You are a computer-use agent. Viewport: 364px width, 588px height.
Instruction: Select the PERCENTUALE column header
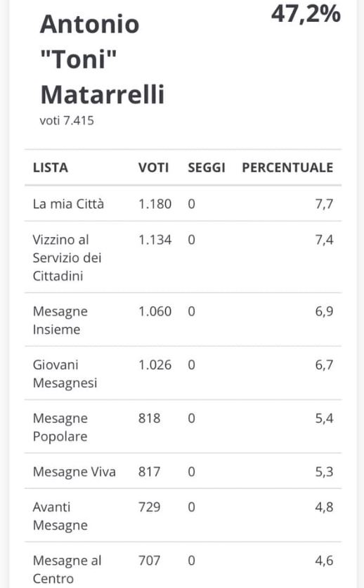[x=287, y=167]
